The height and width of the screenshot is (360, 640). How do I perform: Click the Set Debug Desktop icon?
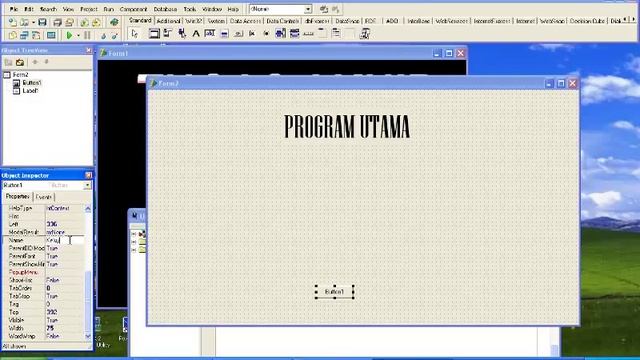click(x=335, y=9)
